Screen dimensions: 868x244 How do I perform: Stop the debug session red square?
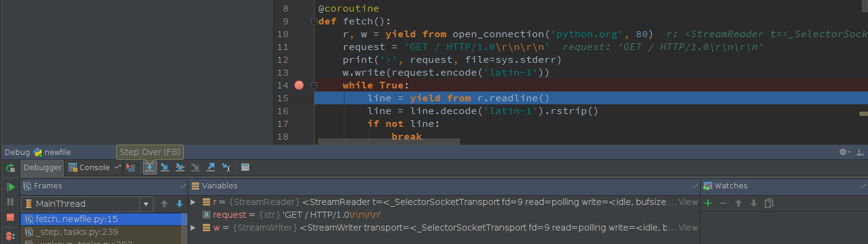pos(10,217)
